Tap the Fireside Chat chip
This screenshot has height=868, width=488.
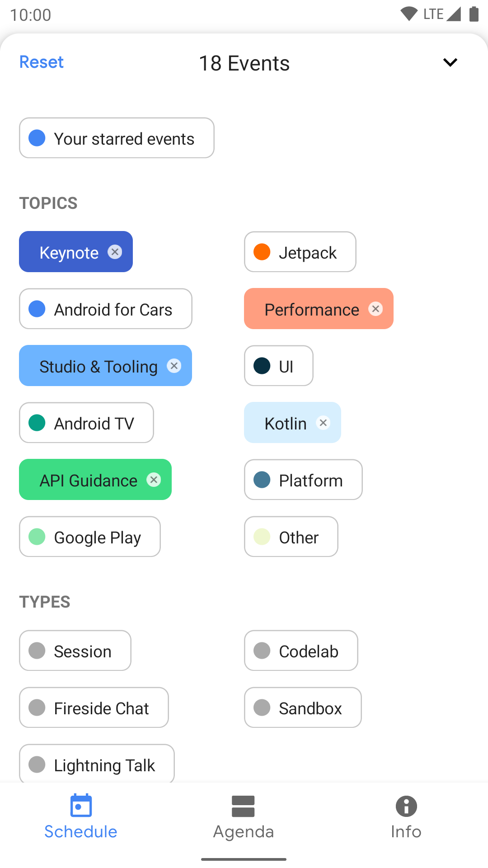pos(94,708)
